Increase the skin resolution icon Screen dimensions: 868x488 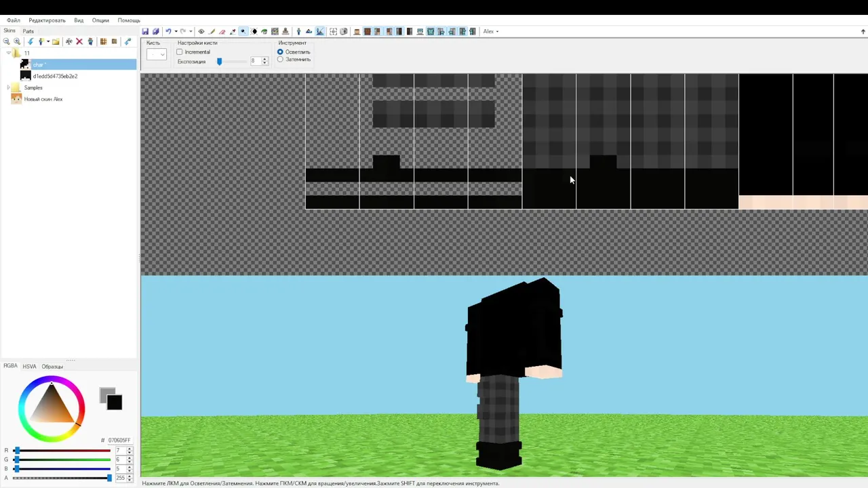(103, 42)
